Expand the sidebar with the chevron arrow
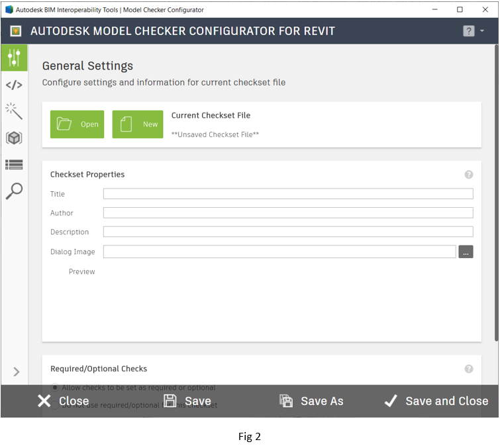This screenshot has width=500, height=448. point(17,371)
